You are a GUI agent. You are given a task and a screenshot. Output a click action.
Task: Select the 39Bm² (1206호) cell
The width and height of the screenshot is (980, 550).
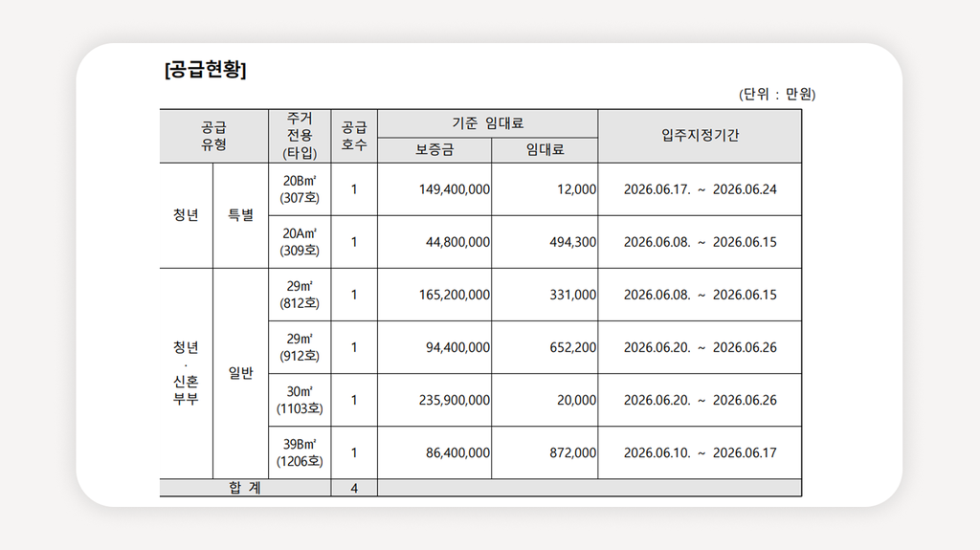(x=300, y=452)
